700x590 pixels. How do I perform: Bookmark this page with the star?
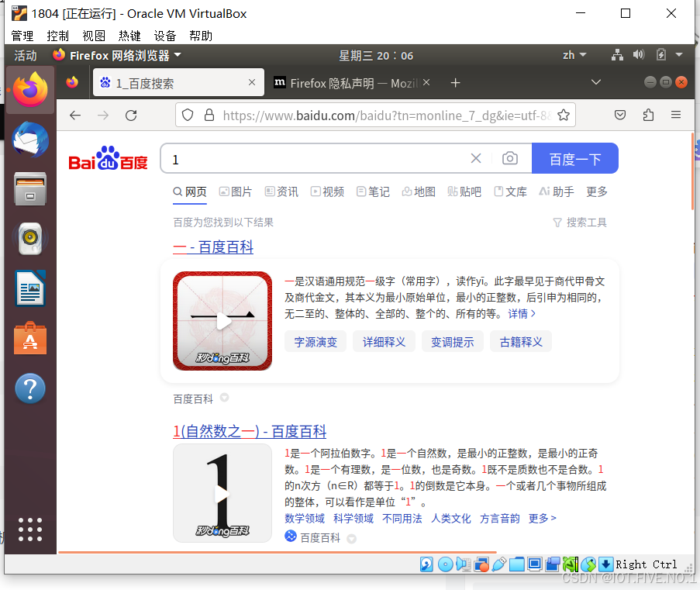(564, 116)
